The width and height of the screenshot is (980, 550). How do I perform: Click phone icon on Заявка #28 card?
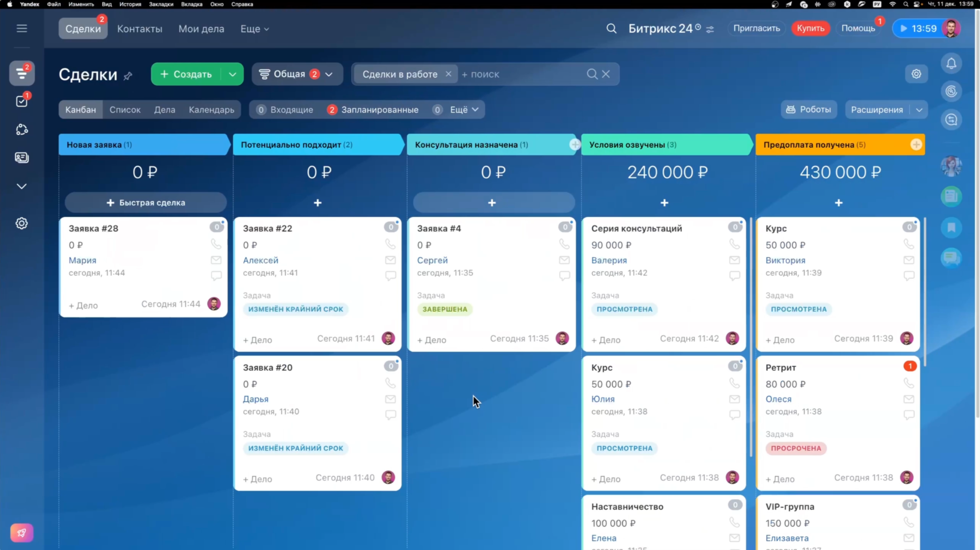click(216, 244)
